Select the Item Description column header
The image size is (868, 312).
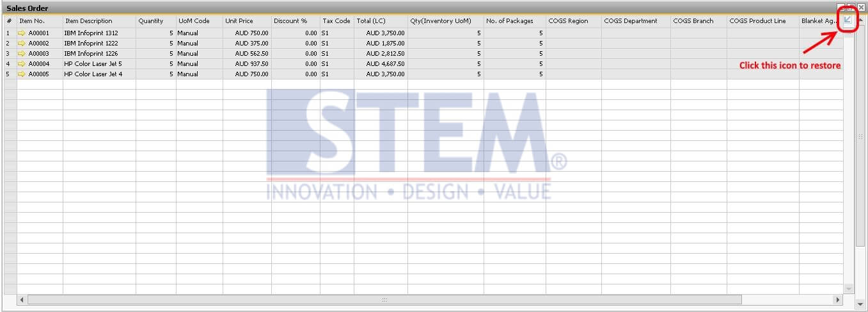coord(99,21)
